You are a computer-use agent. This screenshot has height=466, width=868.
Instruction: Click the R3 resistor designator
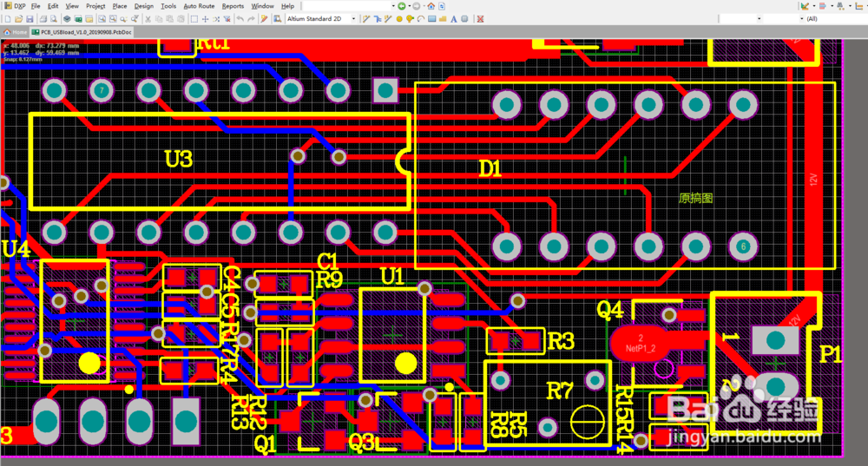tap(561, 341)
